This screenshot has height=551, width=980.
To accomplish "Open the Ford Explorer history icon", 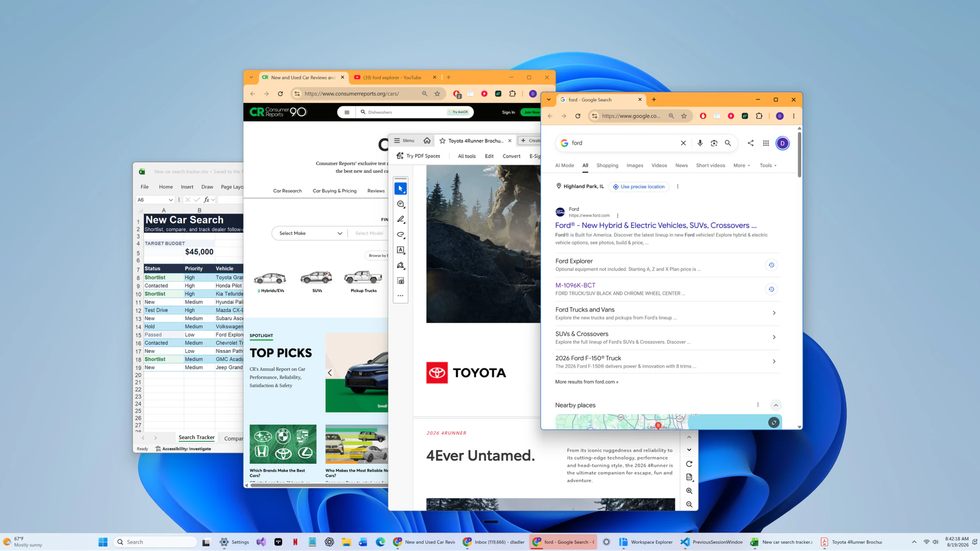I will (771, 265).
